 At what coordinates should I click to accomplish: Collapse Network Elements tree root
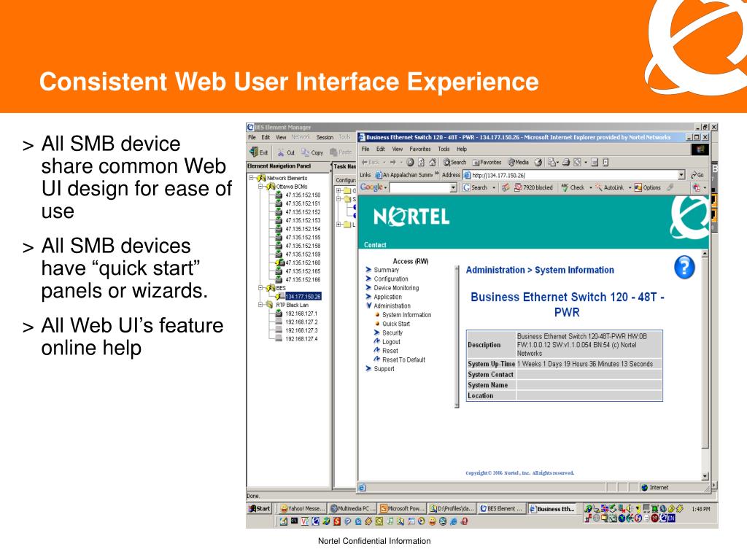(x=251, y=178)
